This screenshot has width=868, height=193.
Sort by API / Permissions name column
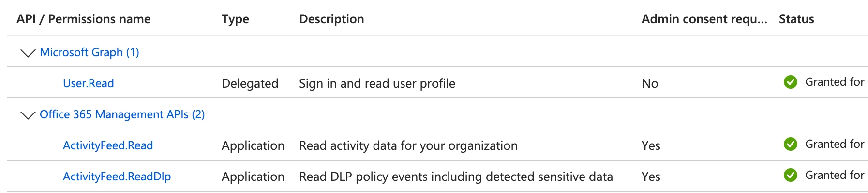(84, 19)
